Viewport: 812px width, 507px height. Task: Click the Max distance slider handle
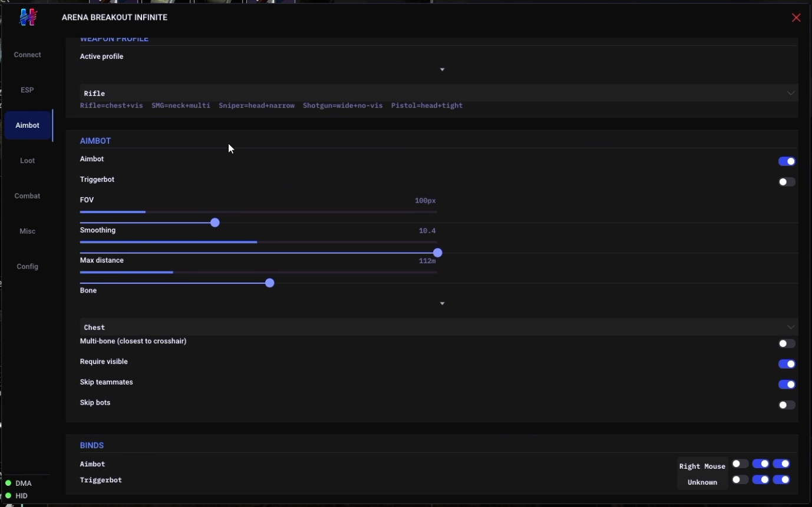270,283
